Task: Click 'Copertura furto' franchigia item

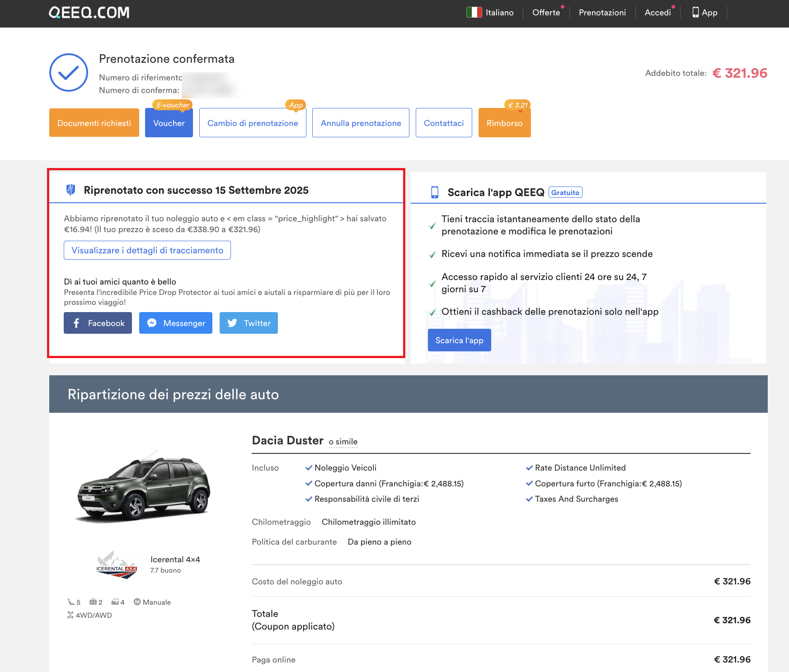Action: pyautogui.click(x=608, y=484)
